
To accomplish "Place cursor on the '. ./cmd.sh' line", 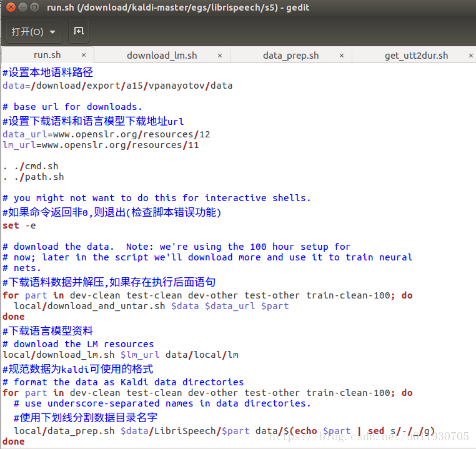I will pyautogui.click(x=31, y=166).
